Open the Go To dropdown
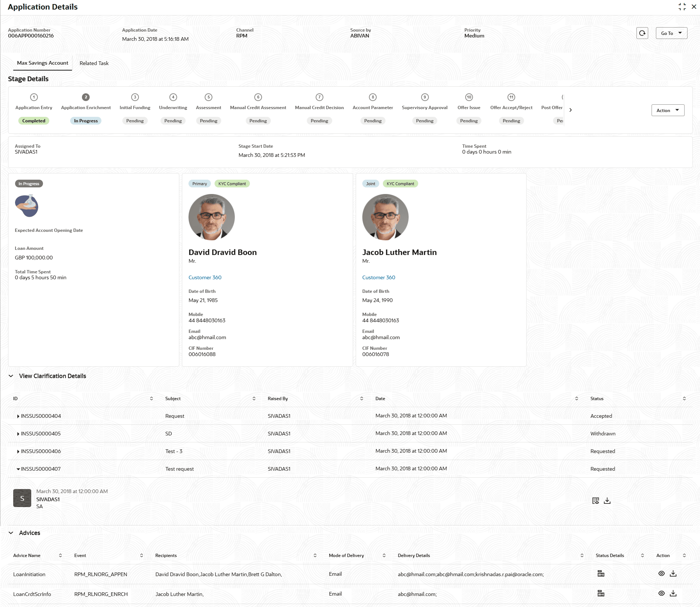The height and width of the screenshot is (607, 700). 671,33
